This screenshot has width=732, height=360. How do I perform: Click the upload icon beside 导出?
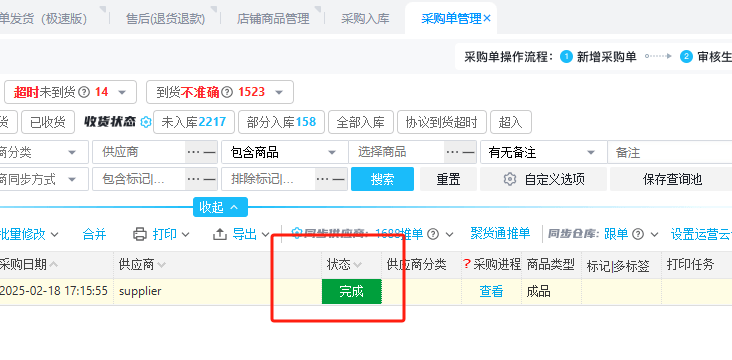(219, 234)
